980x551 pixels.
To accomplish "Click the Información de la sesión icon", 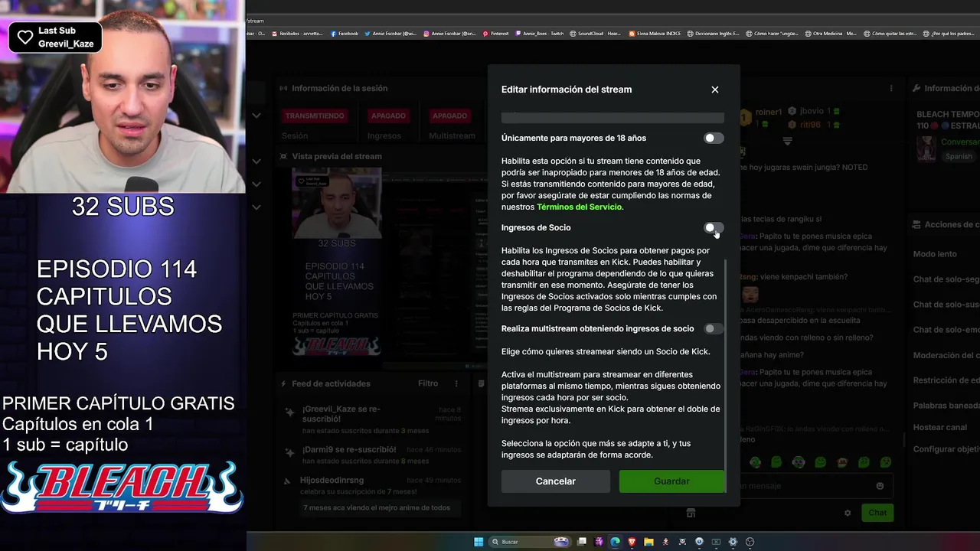I will (283, 89).
